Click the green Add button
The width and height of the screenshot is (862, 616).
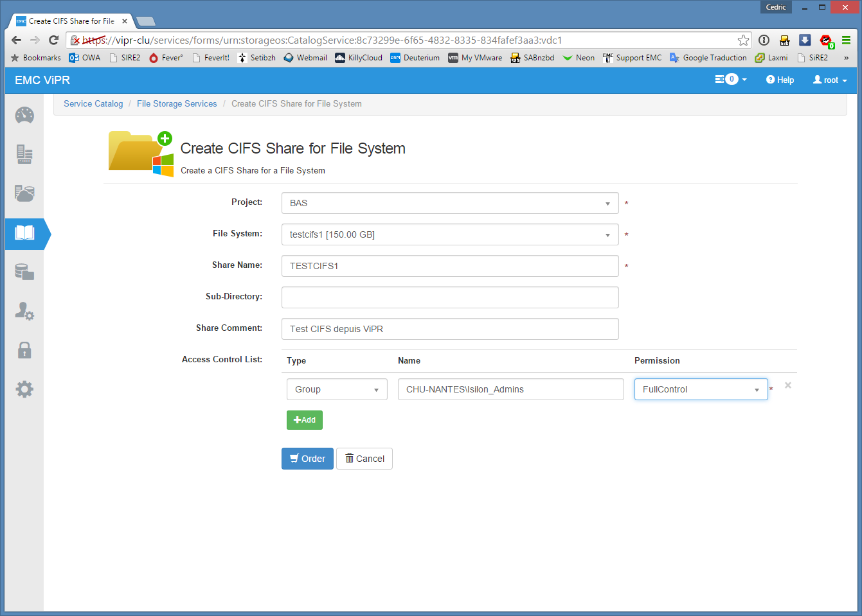pyautogui.click(x=304, y=420)
